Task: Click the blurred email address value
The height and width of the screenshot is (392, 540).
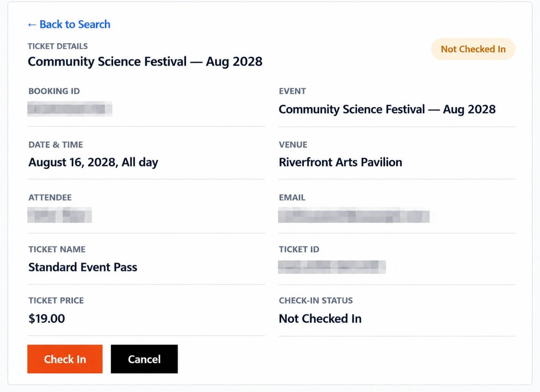Action: [354, 216]
